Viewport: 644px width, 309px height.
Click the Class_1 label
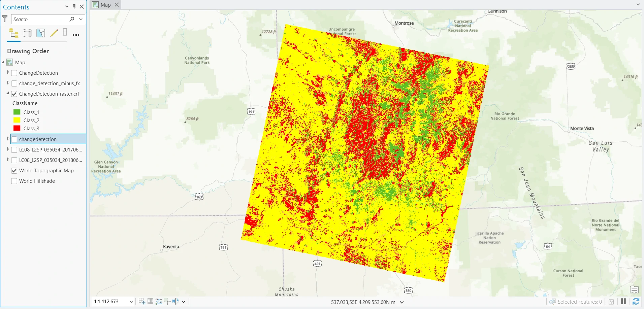click(x=31, y=112)
